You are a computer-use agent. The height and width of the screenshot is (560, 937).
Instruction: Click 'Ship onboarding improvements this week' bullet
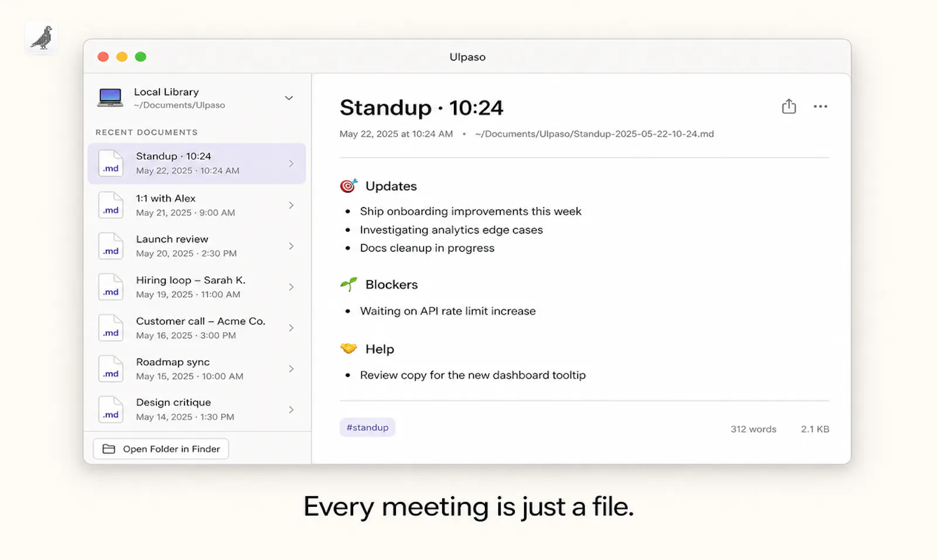(471, 211)
